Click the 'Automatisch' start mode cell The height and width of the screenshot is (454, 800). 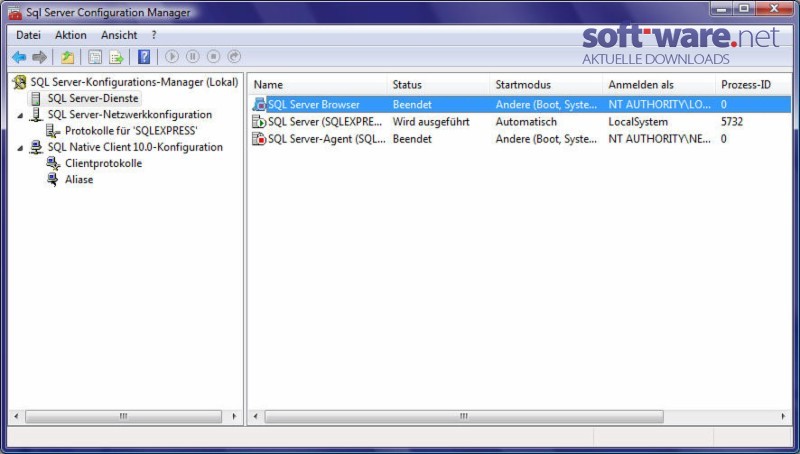click(526, 122)
